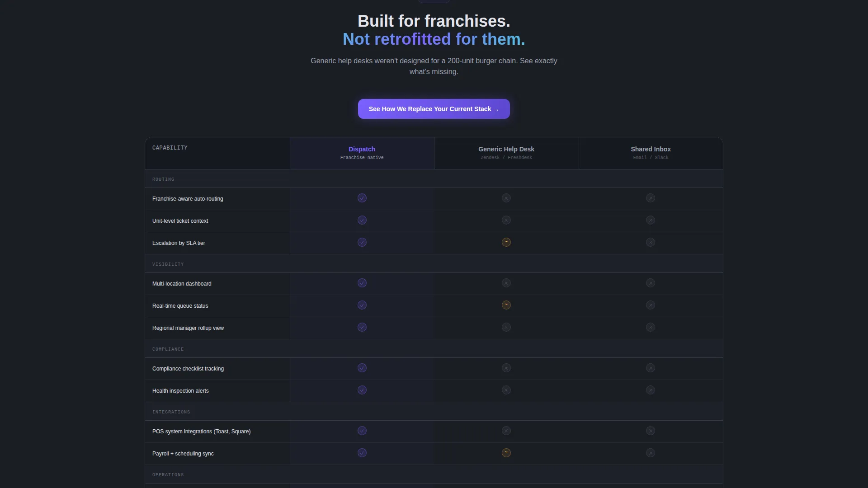Click Dispatch checkmark for Multi-location dashboard

click(x=362, y=283)
